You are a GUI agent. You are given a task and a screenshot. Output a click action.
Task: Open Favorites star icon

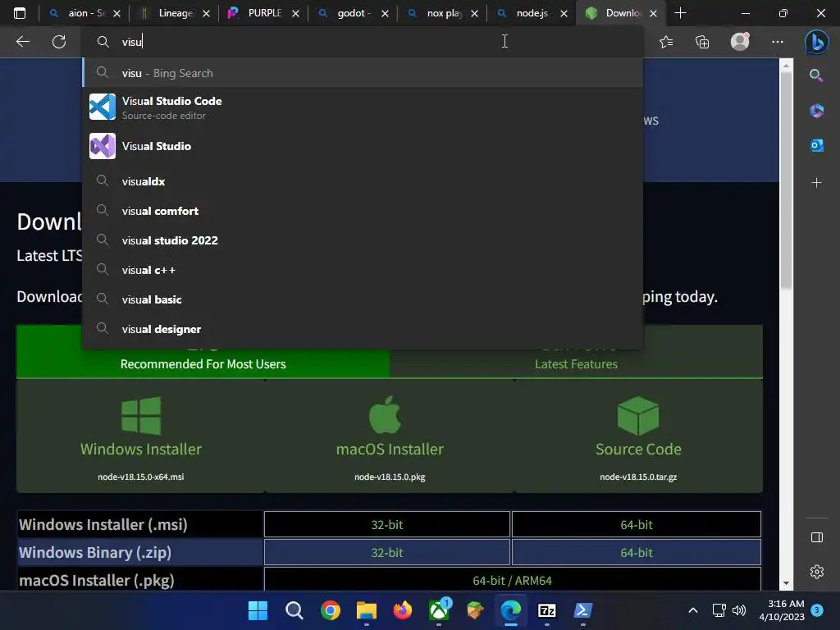point(666,42)
